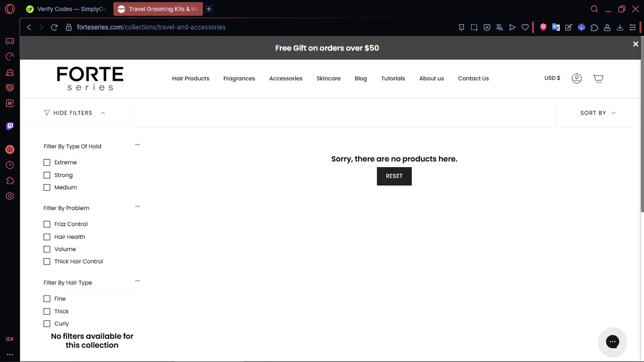
Task: Collapse Filter By Type Of Hold section
Action: point(137,145)
